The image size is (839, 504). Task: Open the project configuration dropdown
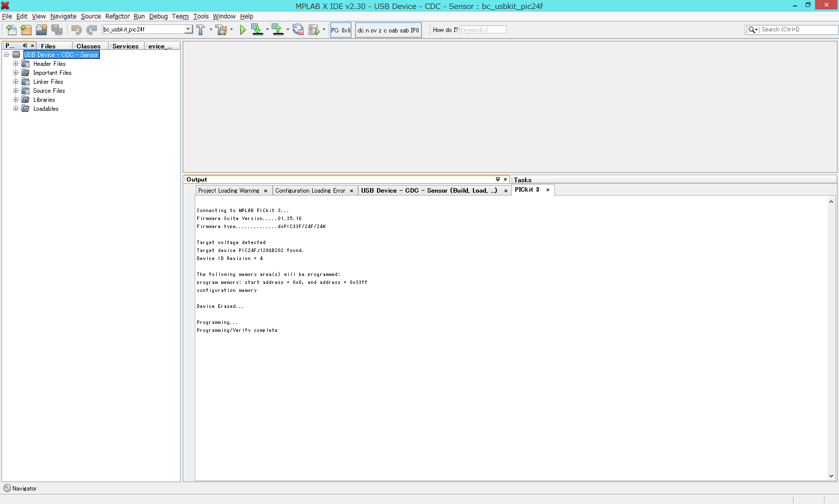(x=188, y=29)
